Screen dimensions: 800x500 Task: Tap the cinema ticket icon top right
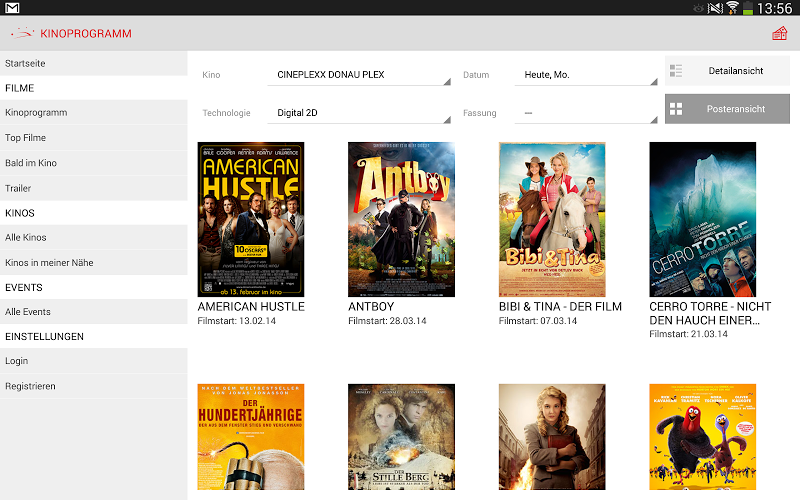pyautogui.click(x=779, y=33)
